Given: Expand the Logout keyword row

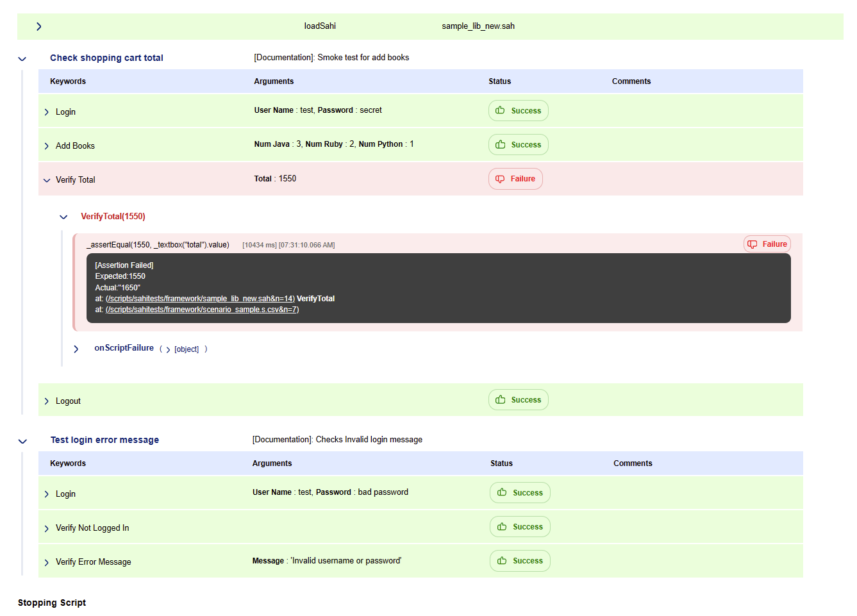Looking at the screenshot, I should click(x=47, y=401).
